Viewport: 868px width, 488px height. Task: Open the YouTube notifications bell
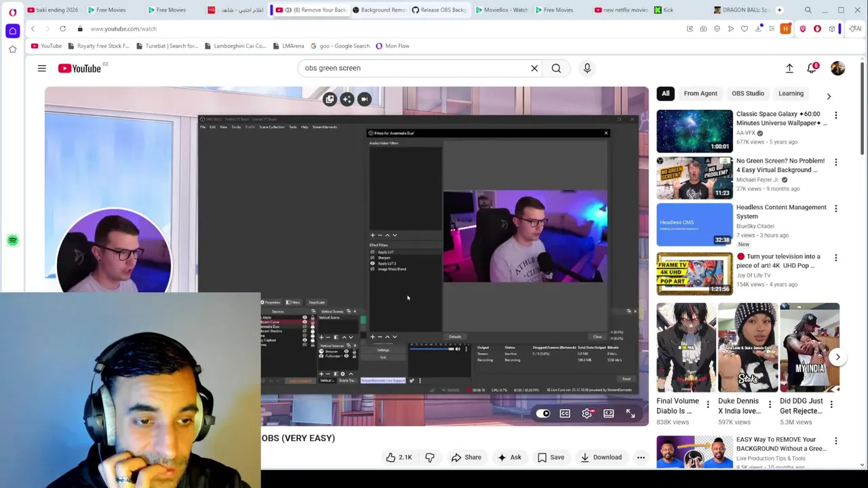812,68
